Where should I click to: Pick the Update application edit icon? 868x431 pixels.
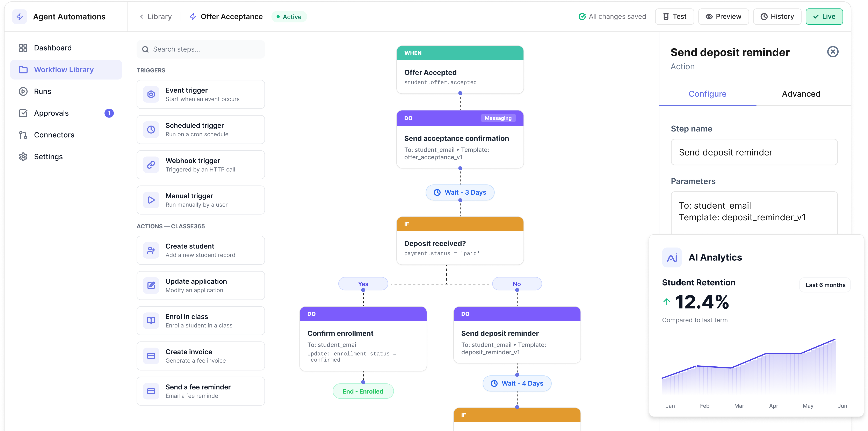click(x=151, y=285)
